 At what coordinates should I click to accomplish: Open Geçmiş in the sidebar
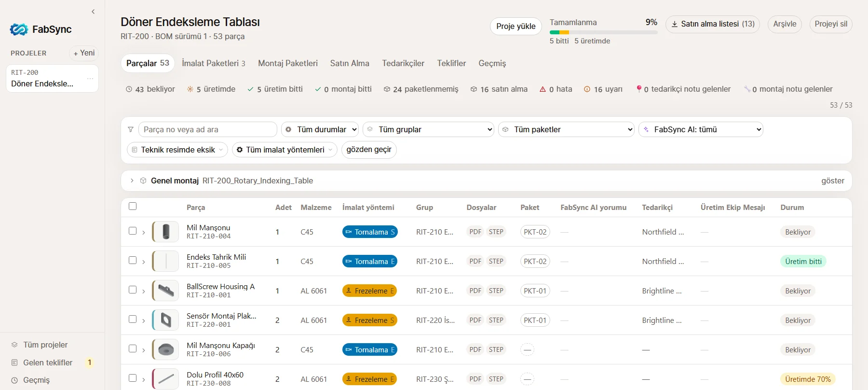pos(31,380)
